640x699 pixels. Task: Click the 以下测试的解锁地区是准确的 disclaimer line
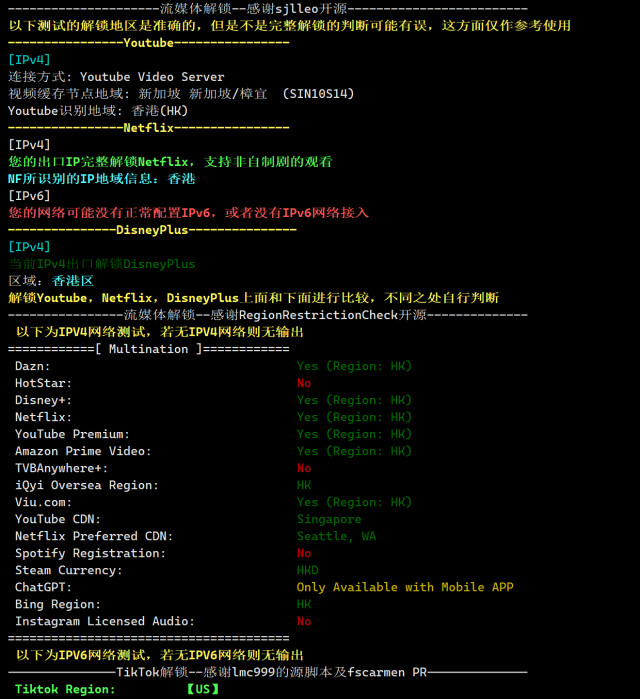click(x=290, y=25)
